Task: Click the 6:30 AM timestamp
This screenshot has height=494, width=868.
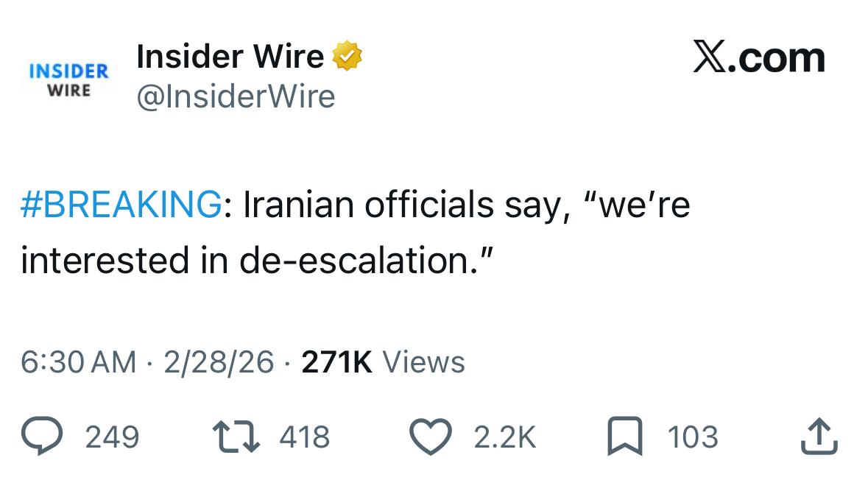Action: [x=79, y=361]
